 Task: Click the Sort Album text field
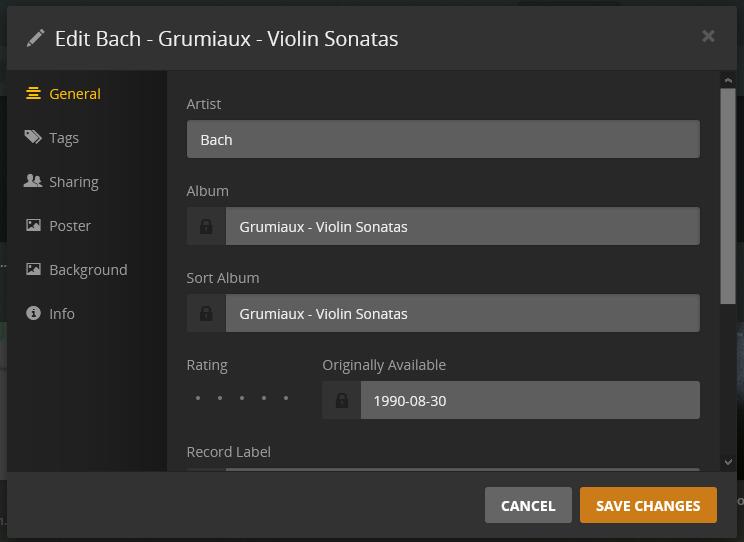(462, 313)
